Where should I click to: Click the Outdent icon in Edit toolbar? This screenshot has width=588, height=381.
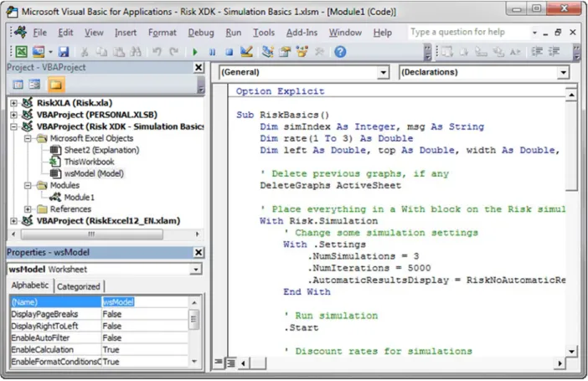tap(554, 51)
